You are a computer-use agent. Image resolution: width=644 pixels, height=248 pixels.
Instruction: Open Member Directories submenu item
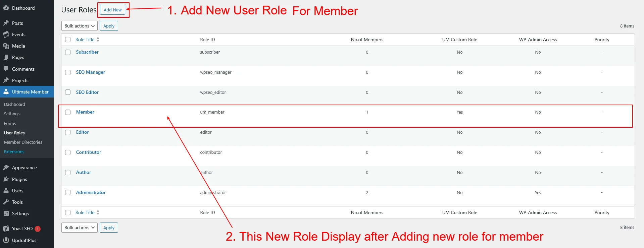tap(23, 142)
